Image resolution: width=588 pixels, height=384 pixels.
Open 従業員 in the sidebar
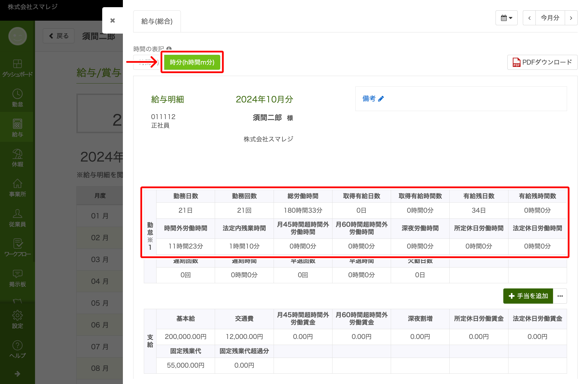click(17, 218)
